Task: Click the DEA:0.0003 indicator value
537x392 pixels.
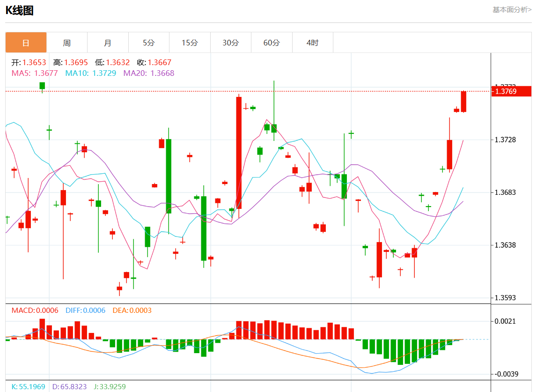Action: [132, 311]
